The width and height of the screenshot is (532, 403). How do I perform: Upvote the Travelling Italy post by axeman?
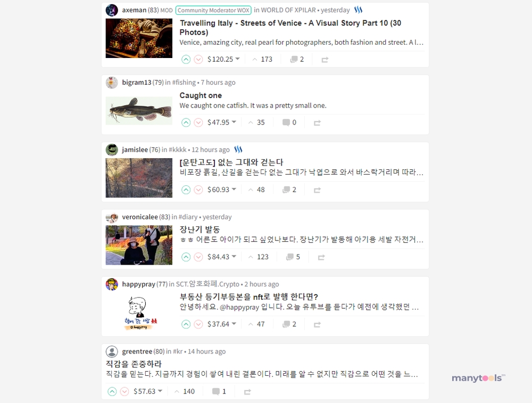tap(186, 60)
